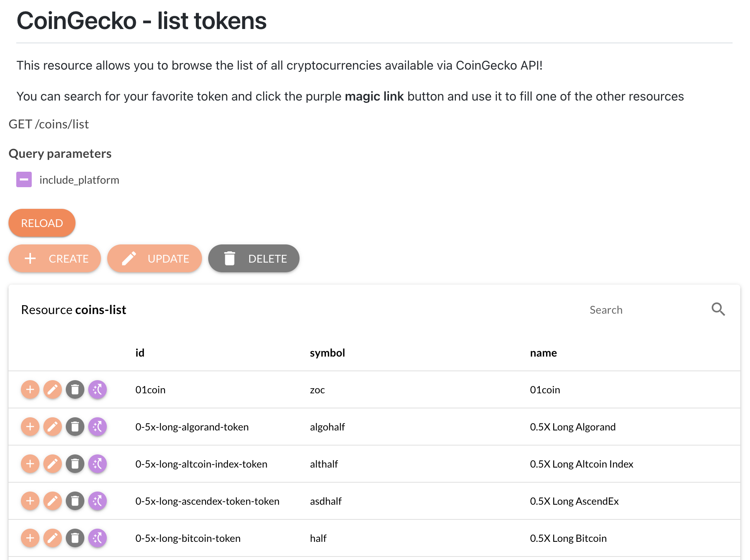
Task: Click the magic link icon for 0.5X Long Altcoin Index
Action: (98, 464)
